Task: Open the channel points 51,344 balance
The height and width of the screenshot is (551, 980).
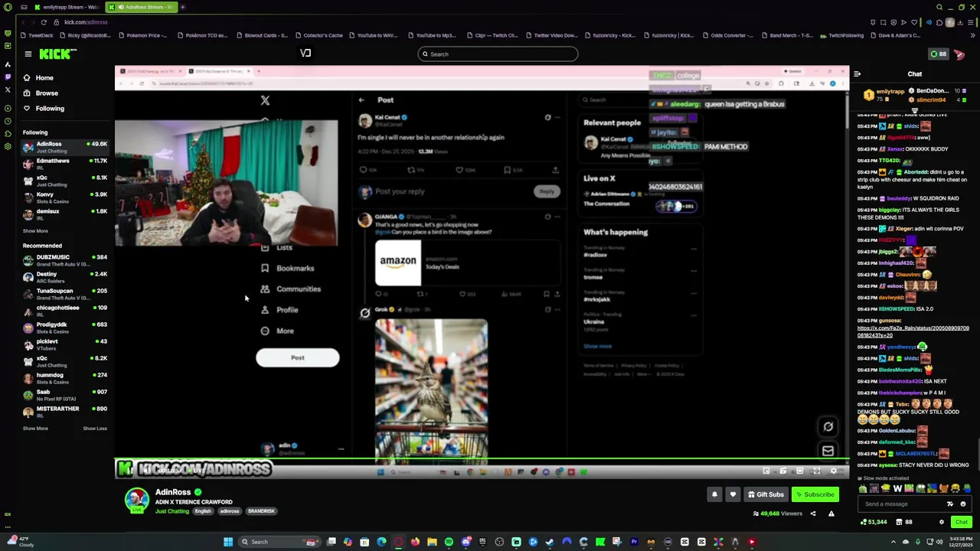Action: click(x=874, y=522)
